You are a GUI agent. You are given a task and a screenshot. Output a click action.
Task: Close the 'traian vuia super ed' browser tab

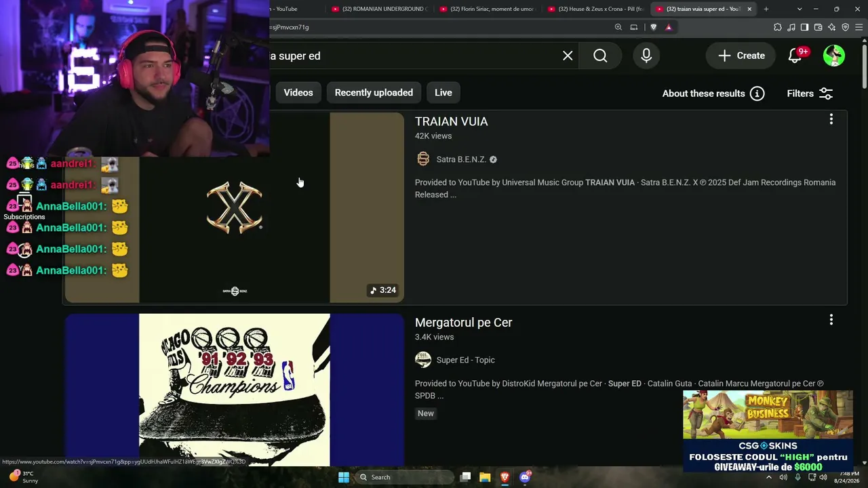749,9
